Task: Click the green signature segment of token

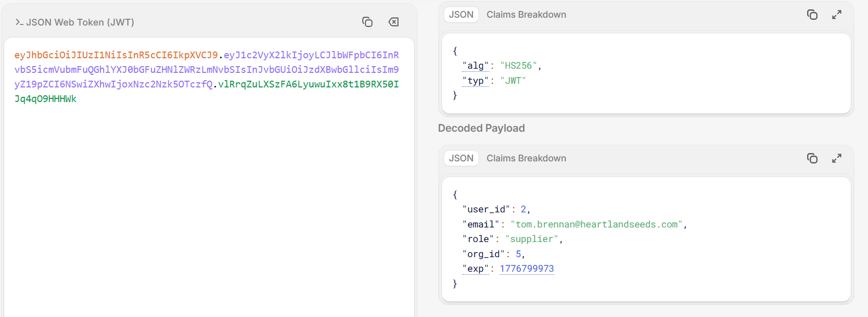Action: 307,84
